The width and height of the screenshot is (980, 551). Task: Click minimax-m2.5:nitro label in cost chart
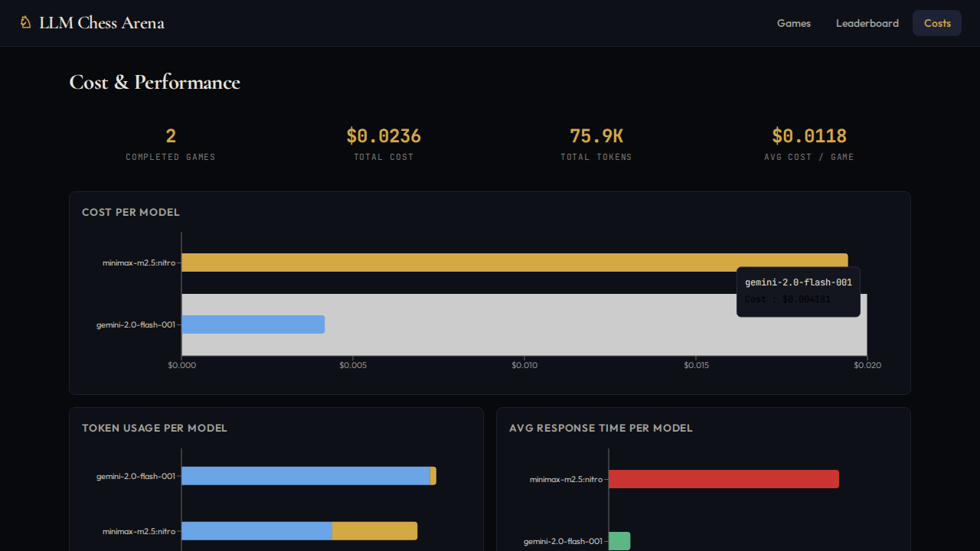point(139,262)
